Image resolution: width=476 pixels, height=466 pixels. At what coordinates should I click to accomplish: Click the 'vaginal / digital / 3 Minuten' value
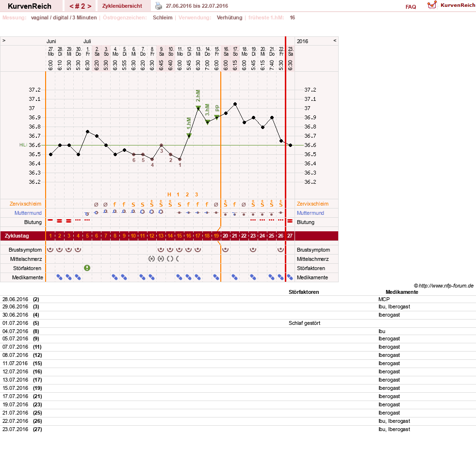tap(64, 17)
